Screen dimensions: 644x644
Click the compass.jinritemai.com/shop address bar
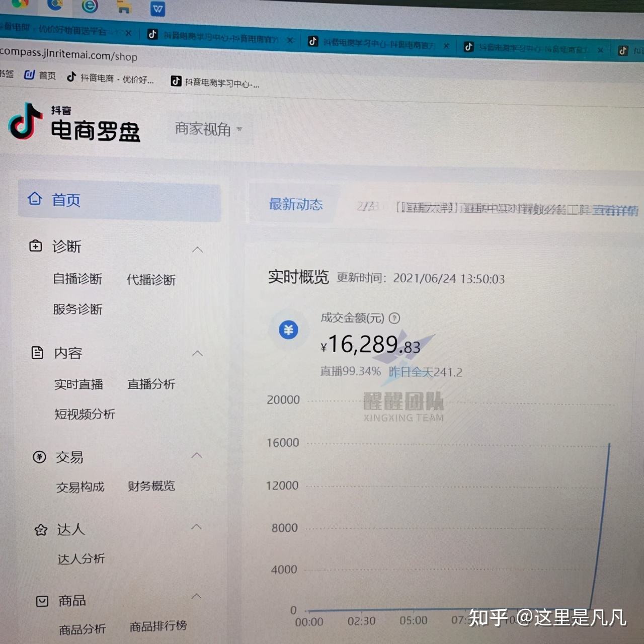[x=69, y=54]
